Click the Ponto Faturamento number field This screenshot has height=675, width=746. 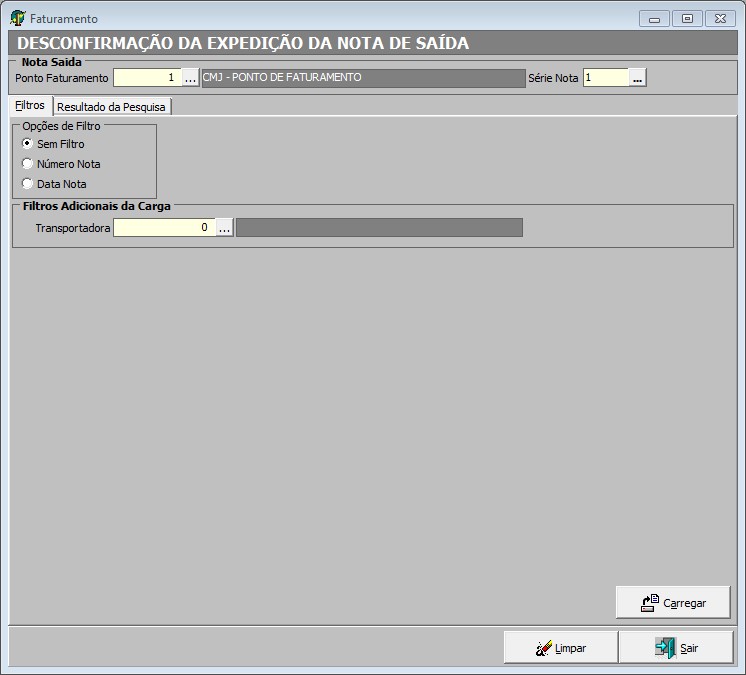[146, 78]
